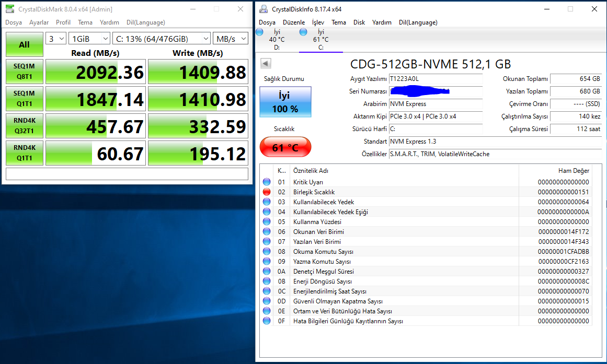Screen dimensions: 607x364
Task: Click the CrystalDiskMark app icon in title bar
Action: pos(10,8)
